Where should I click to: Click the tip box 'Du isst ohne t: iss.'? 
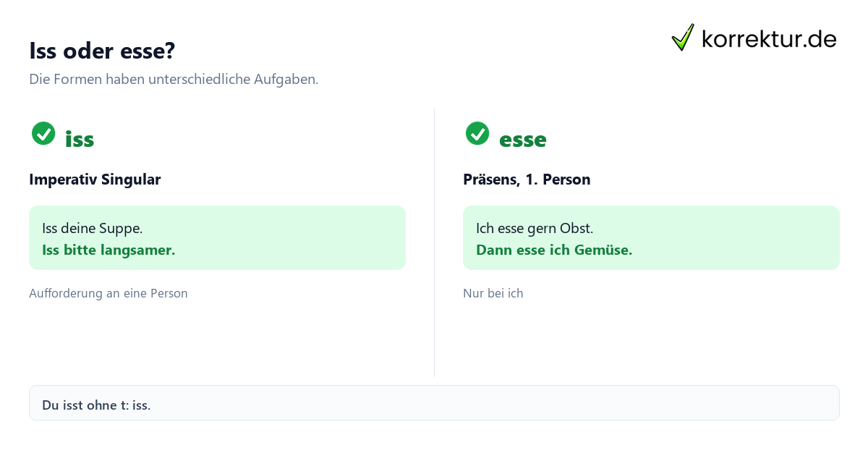(x=434, y=403)
